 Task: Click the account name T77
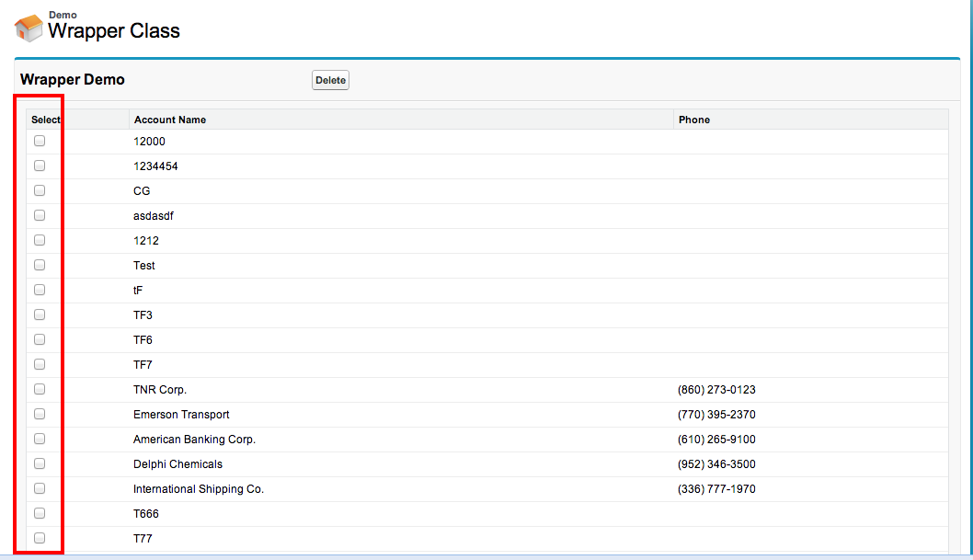point(143,538)
